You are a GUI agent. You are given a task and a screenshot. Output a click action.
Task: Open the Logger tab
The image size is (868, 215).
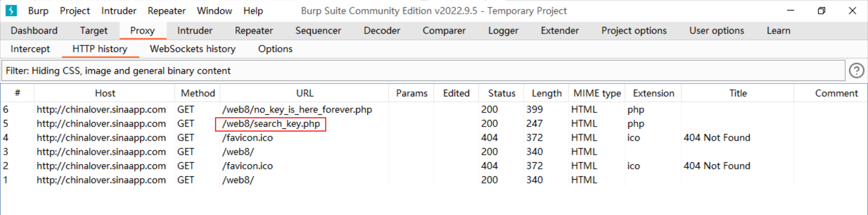pos(503,31)
